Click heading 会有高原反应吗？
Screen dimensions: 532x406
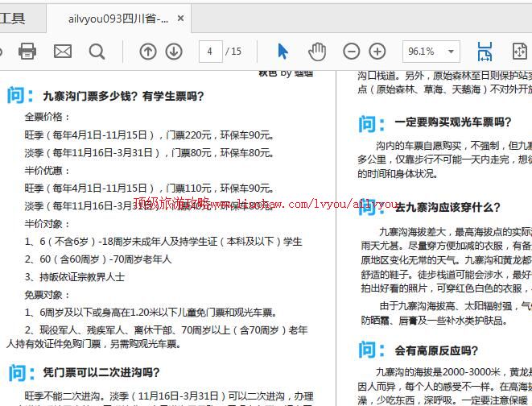436,350
